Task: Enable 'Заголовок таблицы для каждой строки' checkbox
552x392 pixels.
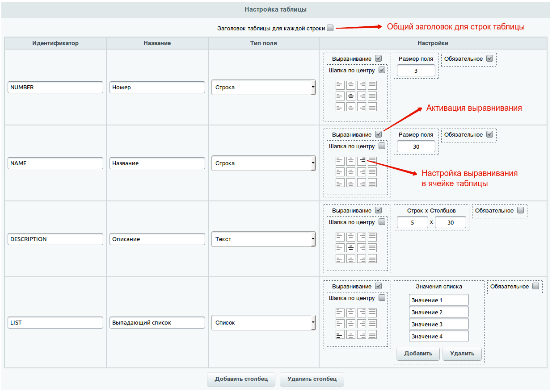Action: [x=330, y=28]
